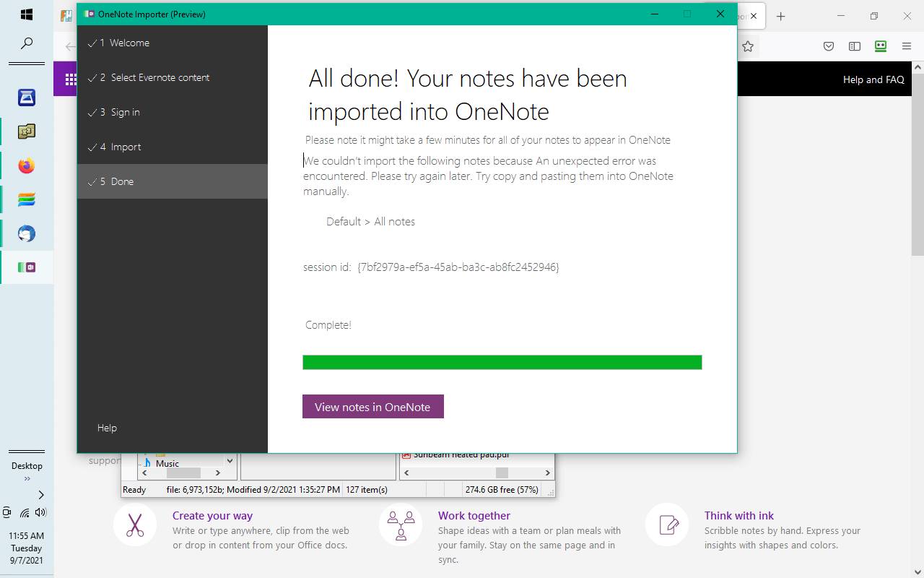Open Windows search from the taskbar
Image resolution: width=924 pixels, height=578 pixels.
27,43
